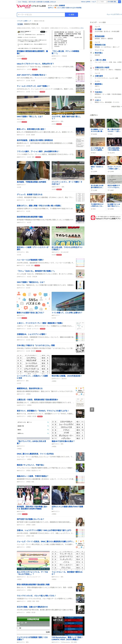Image resolution: width=122 pixels, height=644 pixels.
Task: Open the SNSのバズまとめ illustrated card thumbnail
Action: tap(33, 301)
